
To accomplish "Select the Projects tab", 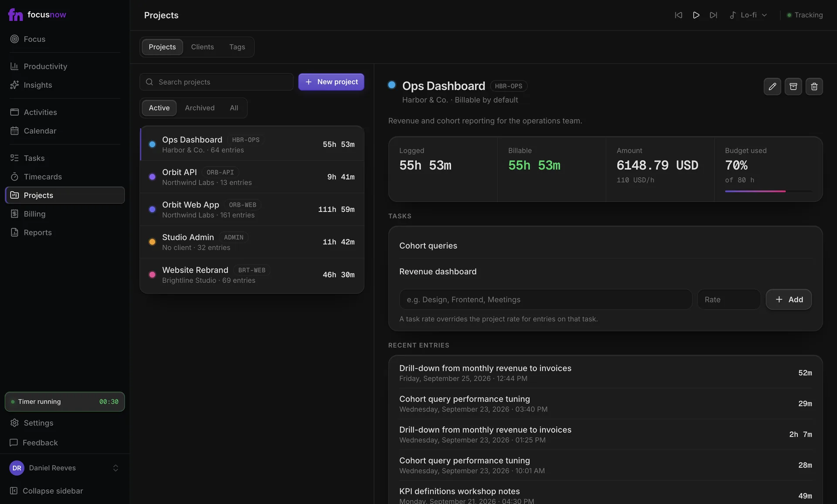I will (162, 47).
